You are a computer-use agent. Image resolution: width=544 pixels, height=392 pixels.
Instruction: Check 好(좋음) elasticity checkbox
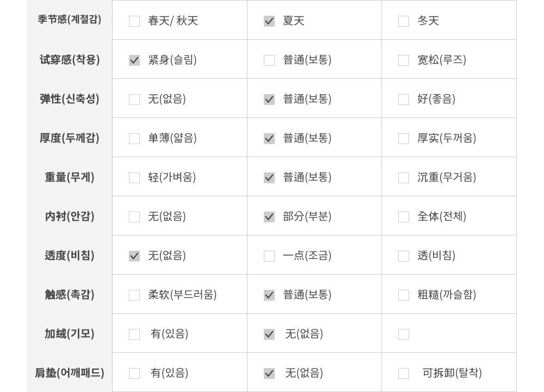click(x=404, y=99)
